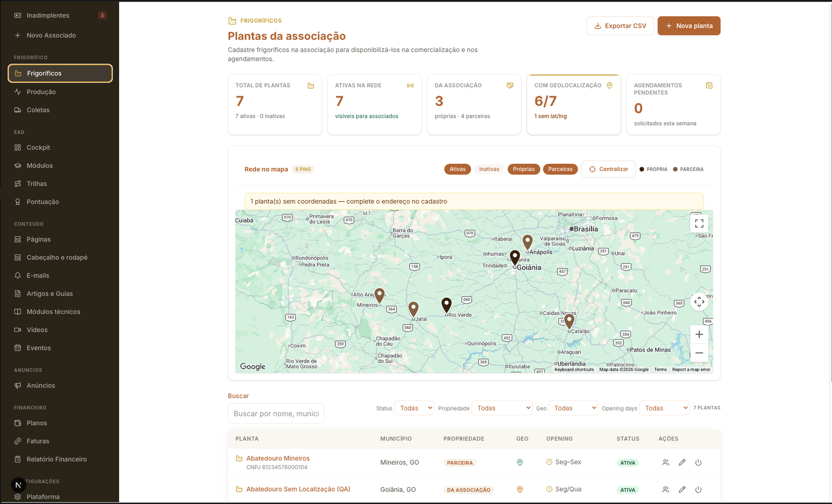Image resolution: width=832 pixels, height=504 pixels.
Task: Zoom in on the map with plus
Action: coord(699,335)
